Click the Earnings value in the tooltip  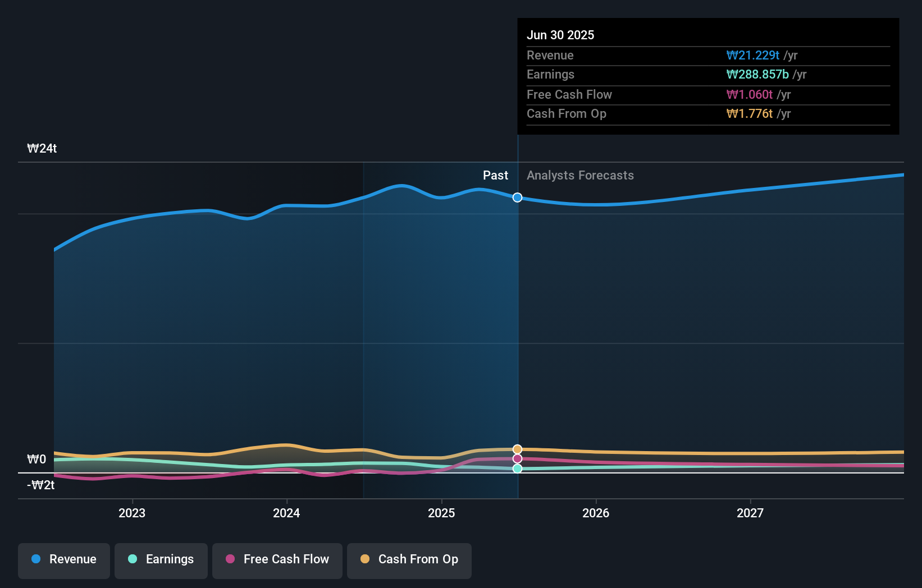click(x=756, y=74)
